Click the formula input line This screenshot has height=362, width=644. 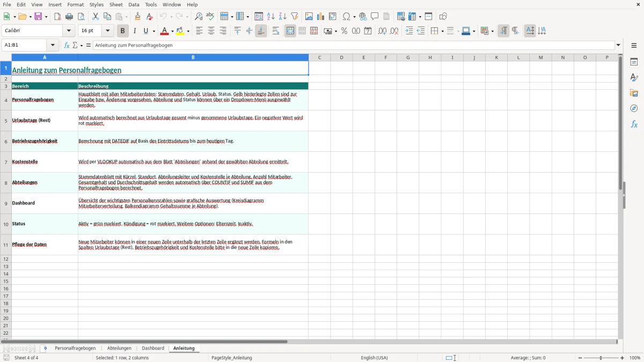pos(354,46)
